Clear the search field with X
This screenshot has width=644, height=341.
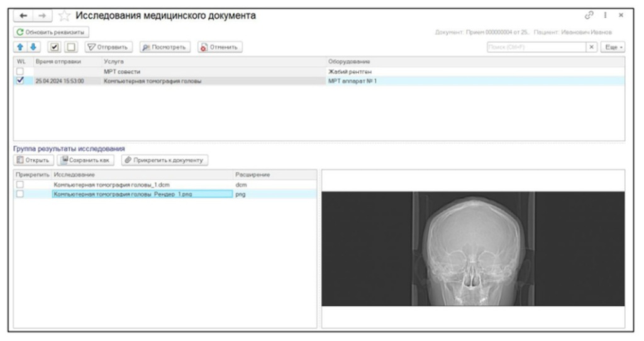tap(591, 47)
